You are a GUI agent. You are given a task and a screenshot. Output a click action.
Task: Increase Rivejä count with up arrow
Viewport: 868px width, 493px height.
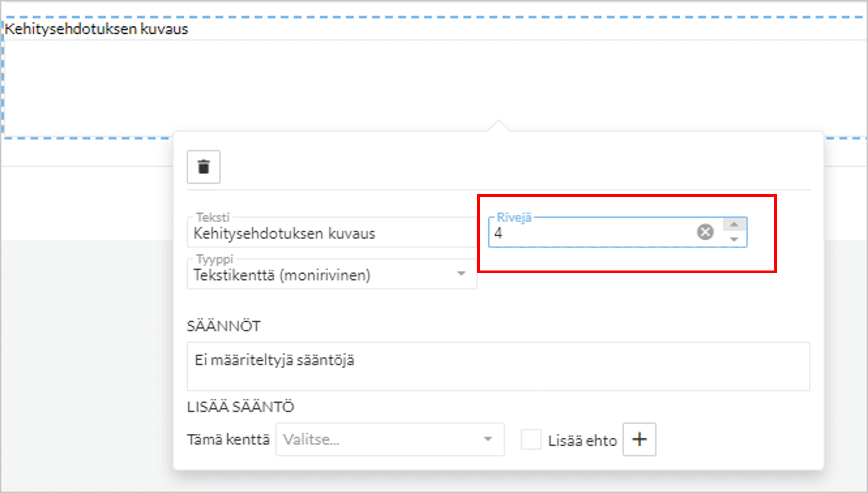coord(734,225)
